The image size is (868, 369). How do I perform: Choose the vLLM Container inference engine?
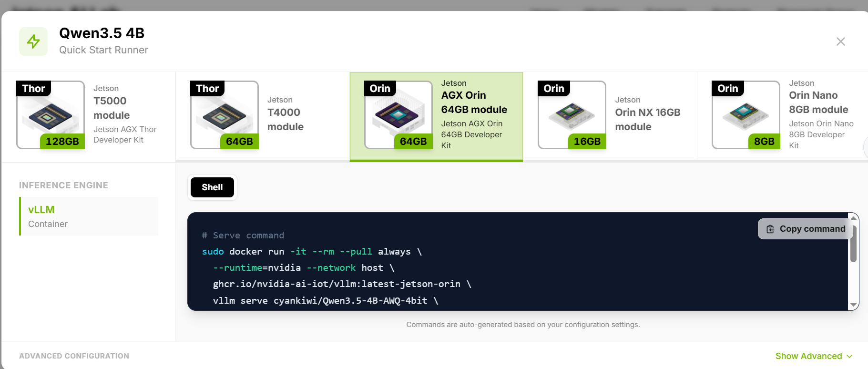[89, 216]
